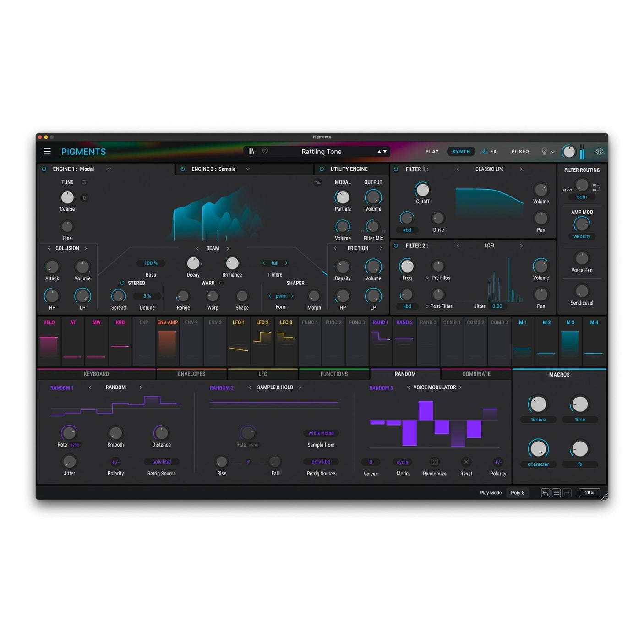Turn the master volume knob
The height and width of the screenshot is (644, 644).
569,151
